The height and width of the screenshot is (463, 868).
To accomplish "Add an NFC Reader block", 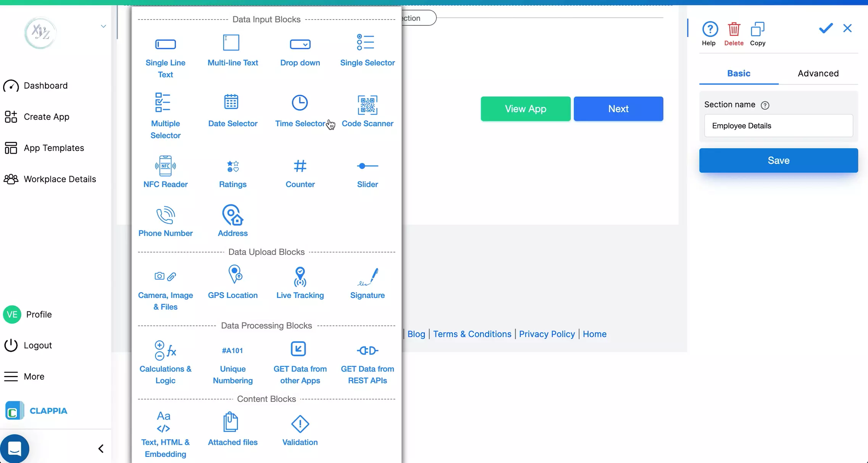I will (x=165, y=172).
